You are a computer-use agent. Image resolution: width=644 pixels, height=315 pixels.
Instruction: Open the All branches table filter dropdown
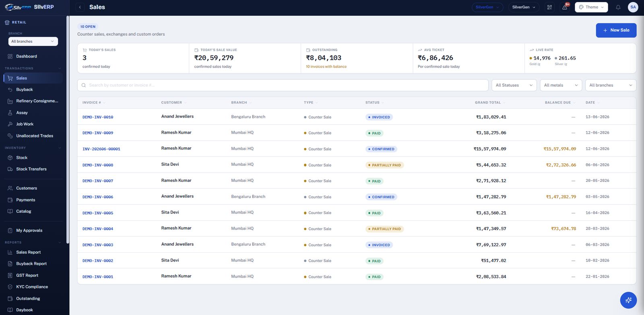[x=611, y=85]
